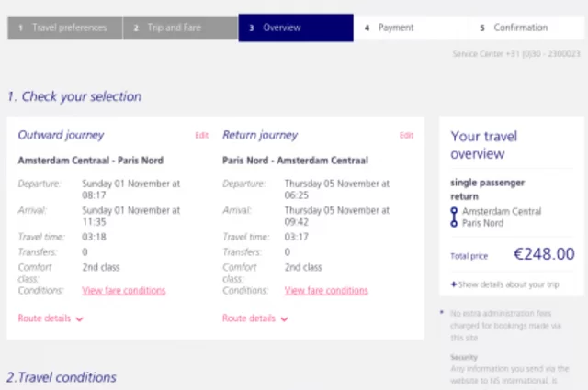588x390 pixels.
Task: Click the Return journey heading
Action: tap(260, 136)
